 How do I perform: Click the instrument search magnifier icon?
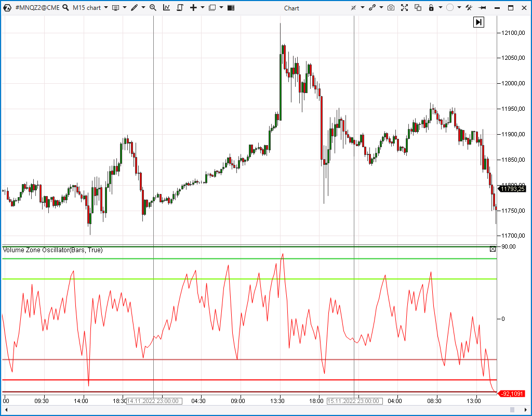(x=66, y=8)
